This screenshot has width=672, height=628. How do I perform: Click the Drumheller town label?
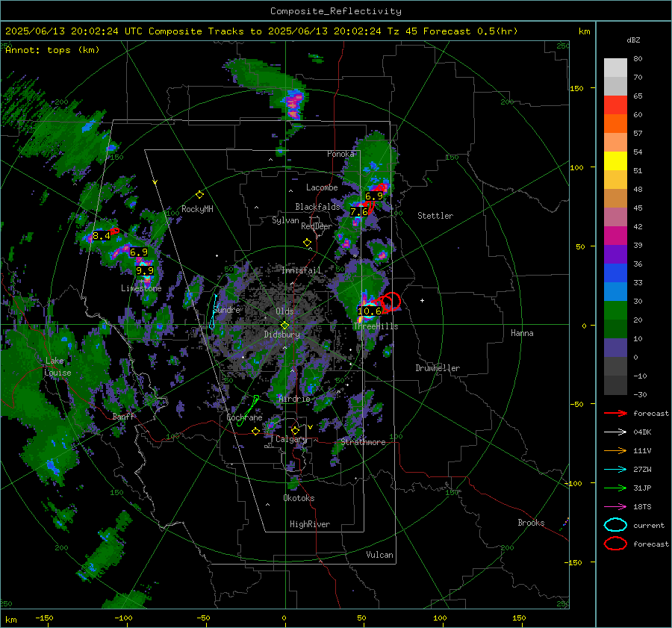tap(438, 368)
